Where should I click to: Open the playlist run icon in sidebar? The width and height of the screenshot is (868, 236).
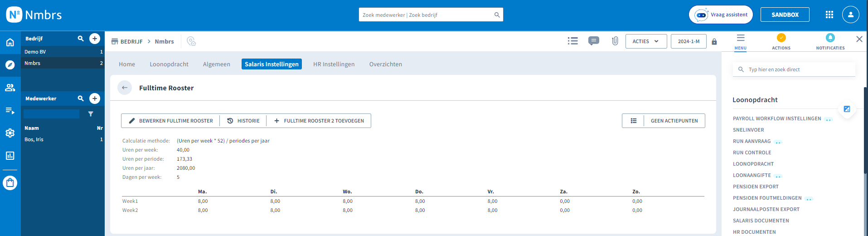point(10,110)
